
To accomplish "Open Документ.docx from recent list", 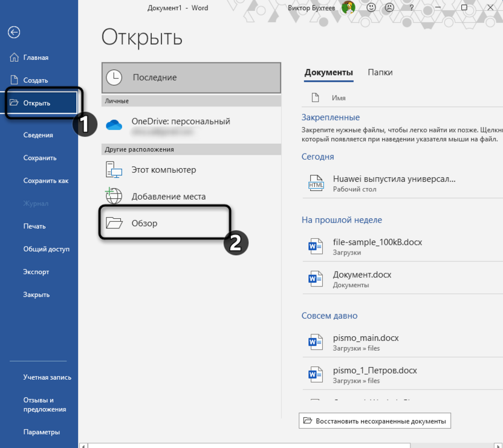I will tap(403, 279).
